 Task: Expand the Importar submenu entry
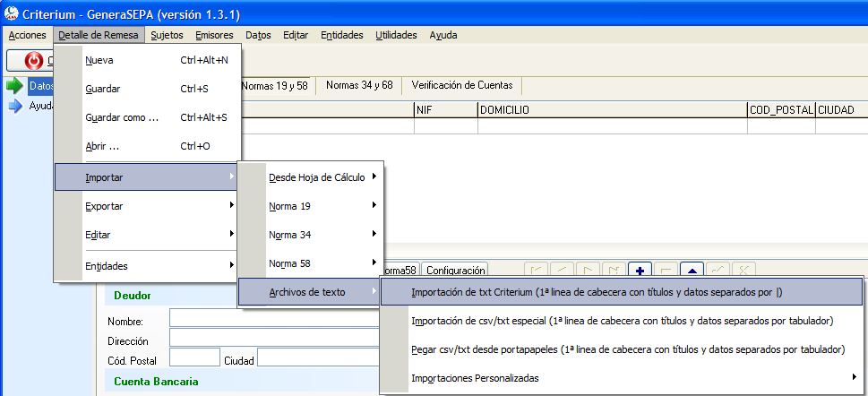point(148,177)
